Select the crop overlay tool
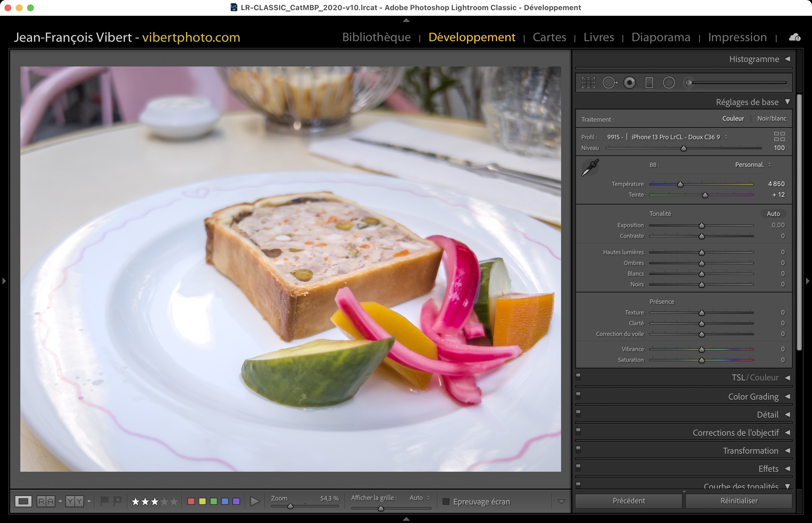This screenshot has height=523, width=812. tap(588, 83)
